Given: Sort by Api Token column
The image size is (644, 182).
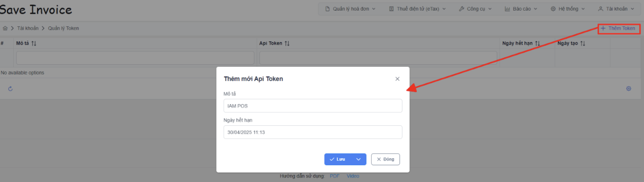Looking at the screenshot, I should 287,43.
